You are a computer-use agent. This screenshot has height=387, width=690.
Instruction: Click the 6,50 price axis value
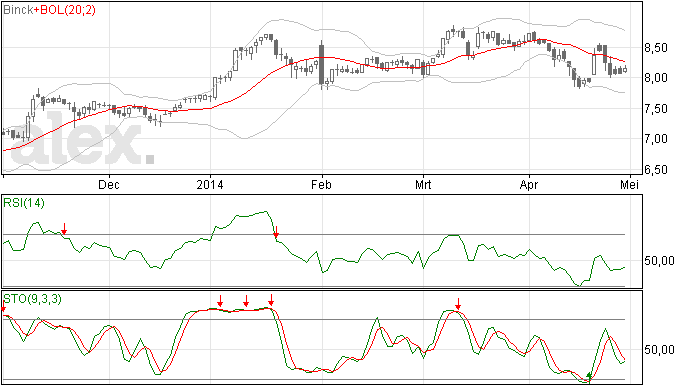tap(656, 170)
